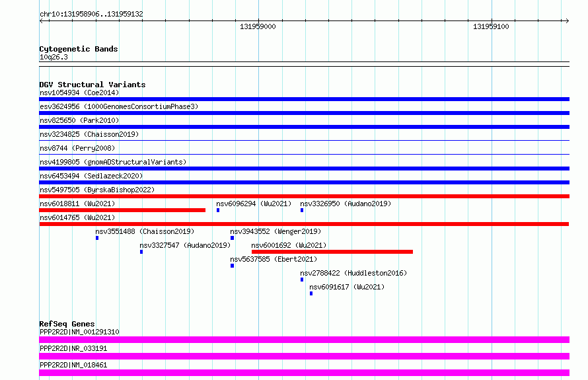
Task: Click the Cytogenetic Bands track heading
Action: (79, 49)
